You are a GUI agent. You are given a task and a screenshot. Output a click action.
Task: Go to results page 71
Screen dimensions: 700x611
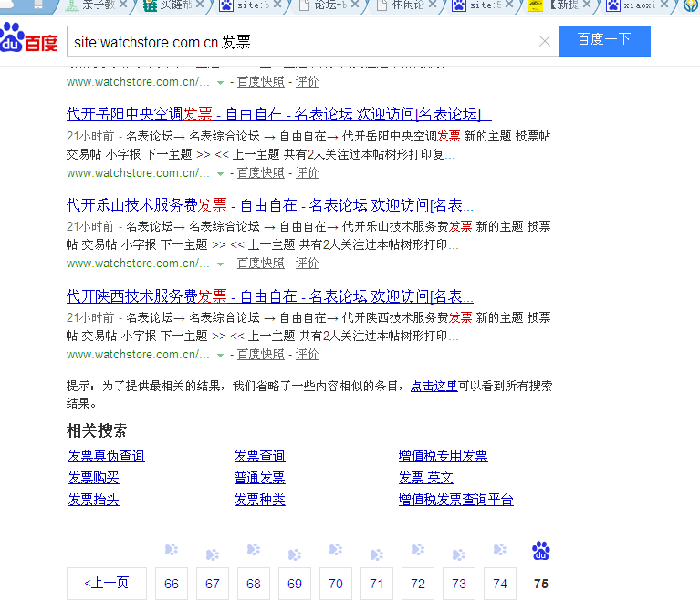[x=377, y=584]
